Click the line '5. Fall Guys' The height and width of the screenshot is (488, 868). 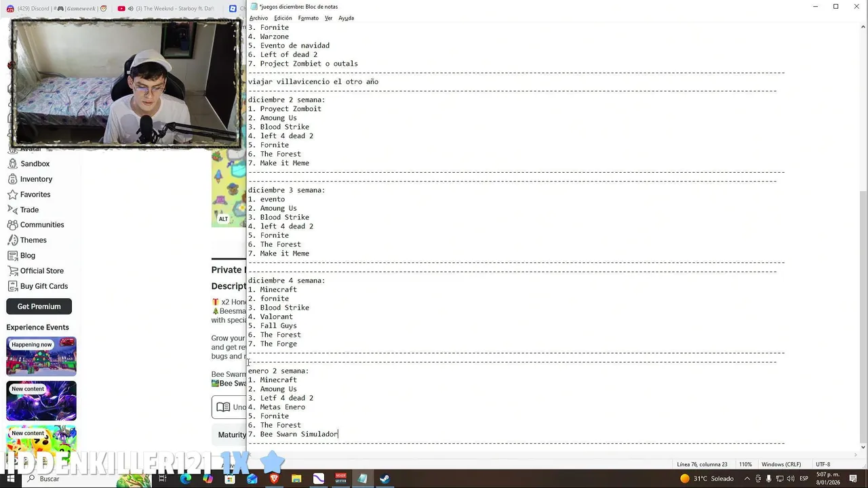(273, 325)
